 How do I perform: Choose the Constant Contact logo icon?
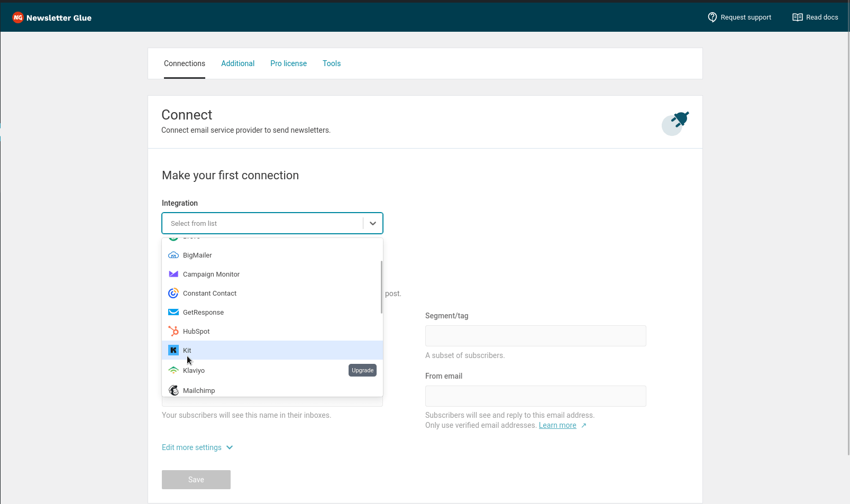(173, 293)
